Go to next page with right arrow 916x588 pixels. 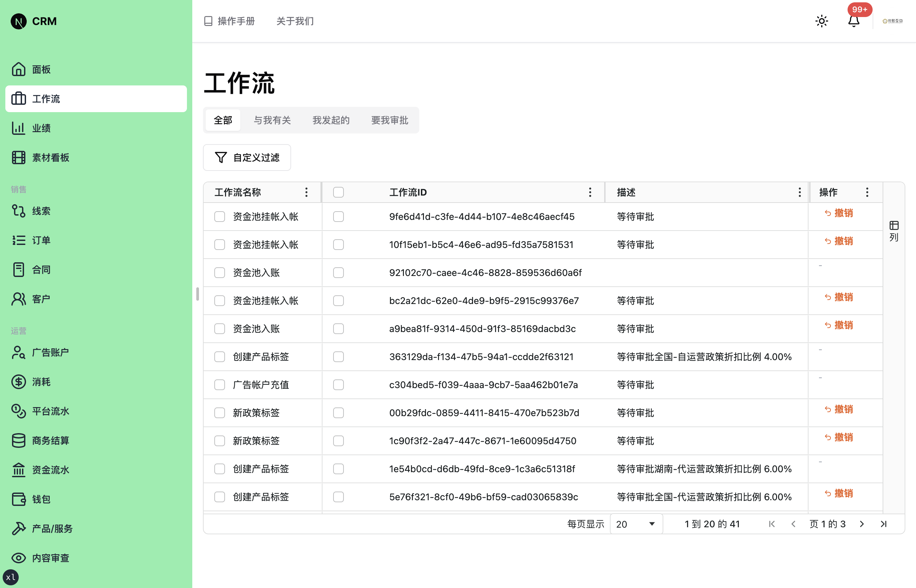pyautogui.click(x=862, y=524)
